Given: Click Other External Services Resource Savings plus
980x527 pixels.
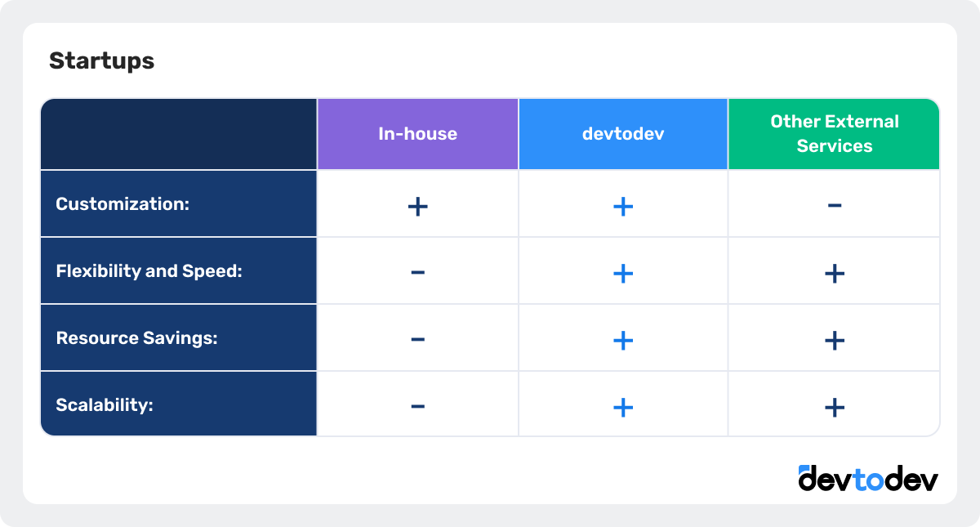Looking at the screenshot, I should pos(834,340).
